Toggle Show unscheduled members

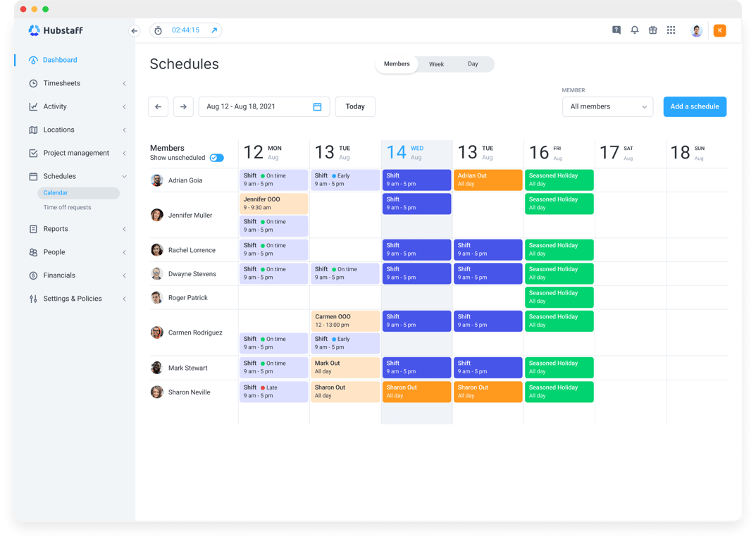[217, 158]
